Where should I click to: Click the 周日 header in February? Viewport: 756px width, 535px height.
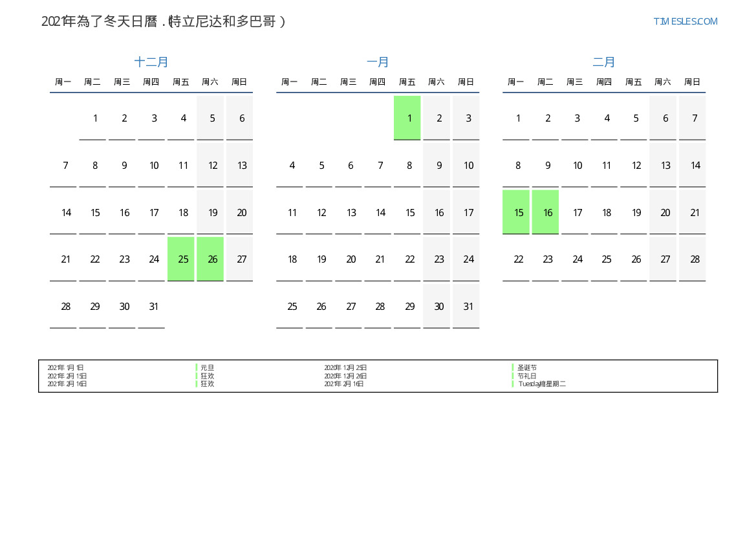pos(692,82)
